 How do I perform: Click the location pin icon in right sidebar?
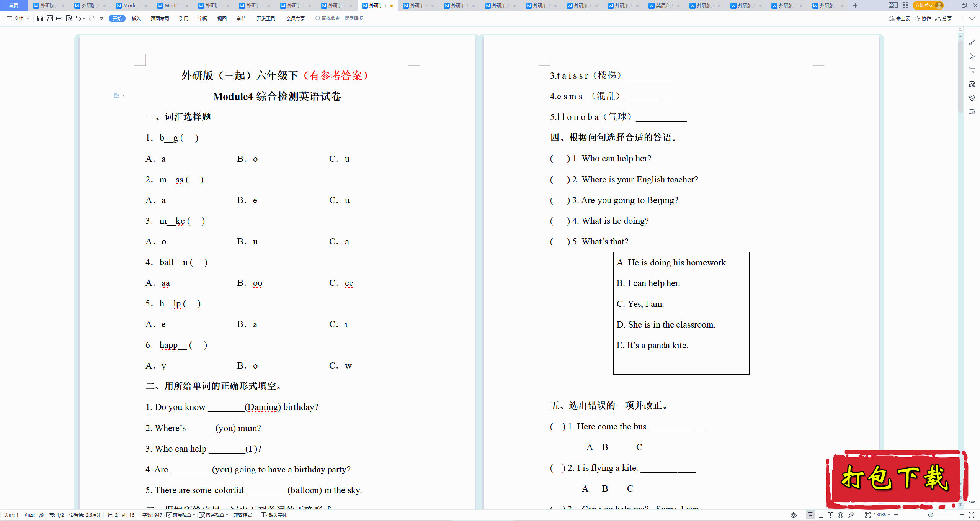coord(972,98)
